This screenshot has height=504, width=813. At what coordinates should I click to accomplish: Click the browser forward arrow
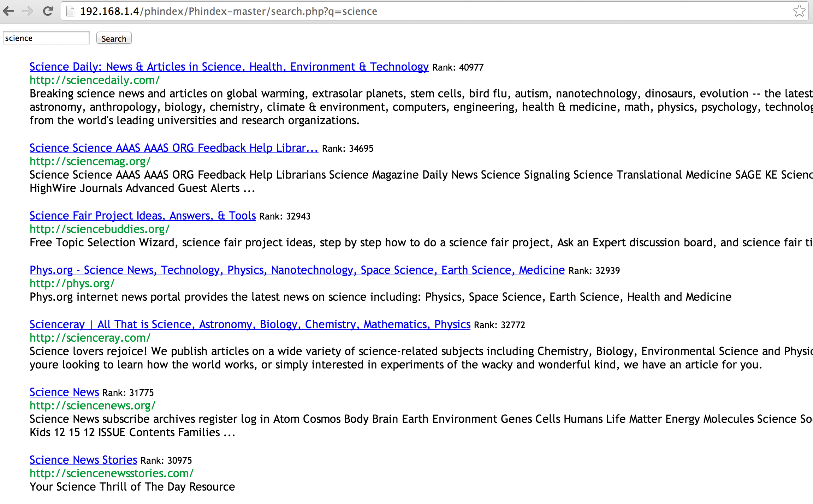[28, 11]
